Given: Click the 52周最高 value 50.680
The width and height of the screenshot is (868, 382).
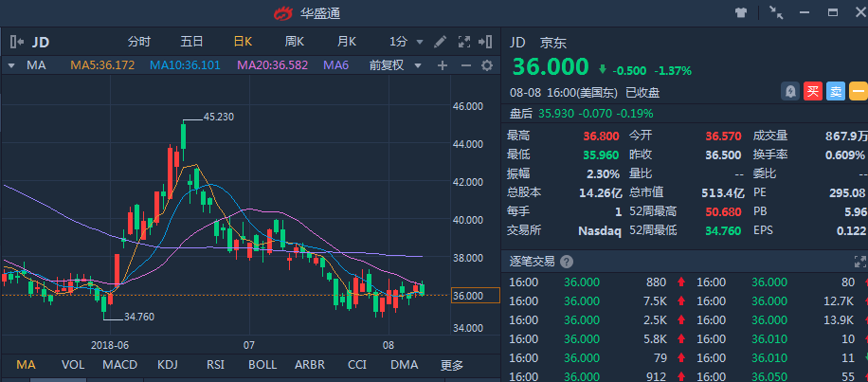Looking at the screenshot, I should click(723, 211).
